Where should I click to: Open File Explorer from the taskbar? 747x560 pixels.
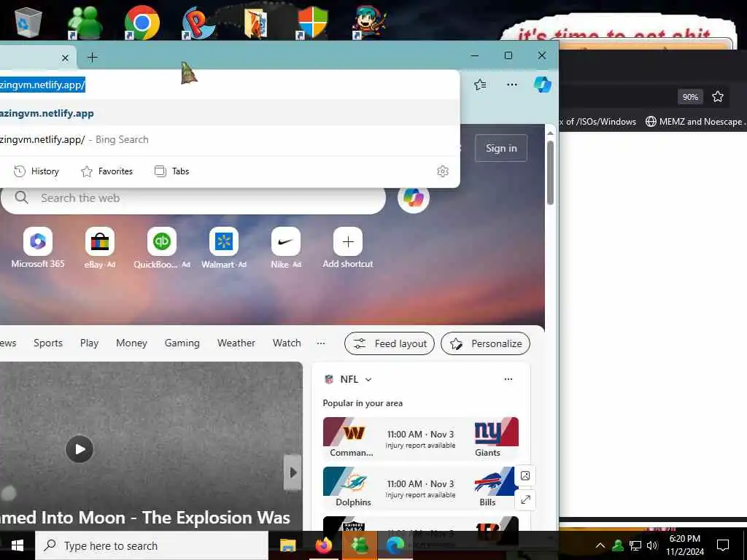tap(287, 545)
